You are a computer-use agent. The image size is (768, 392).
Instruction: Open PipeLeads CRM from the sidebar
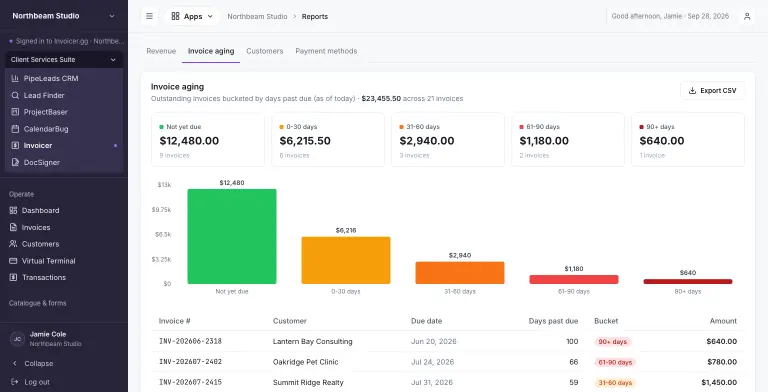(64, 78)
